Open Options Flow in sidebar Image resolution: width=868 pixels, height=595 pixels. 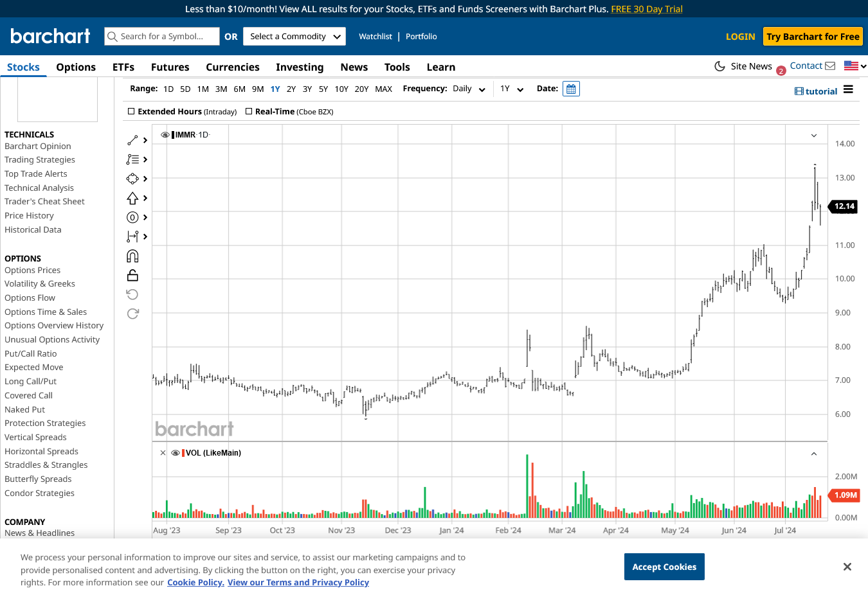(x=30, y=297)
